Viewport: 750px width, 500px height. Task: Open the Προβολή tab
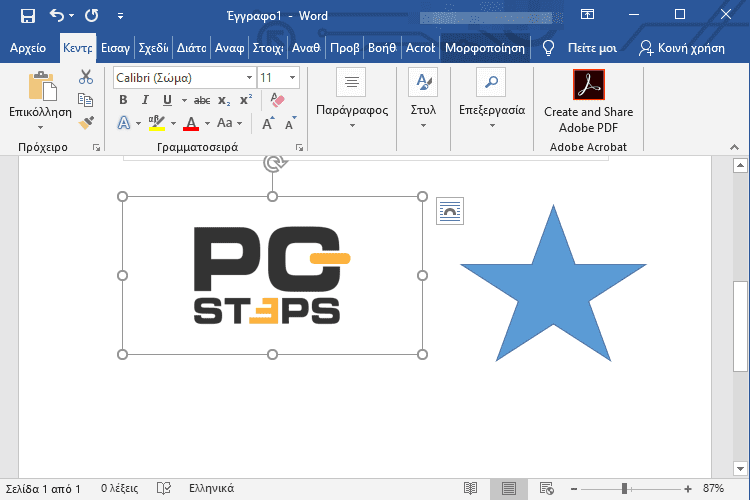[x=344, y=48]
